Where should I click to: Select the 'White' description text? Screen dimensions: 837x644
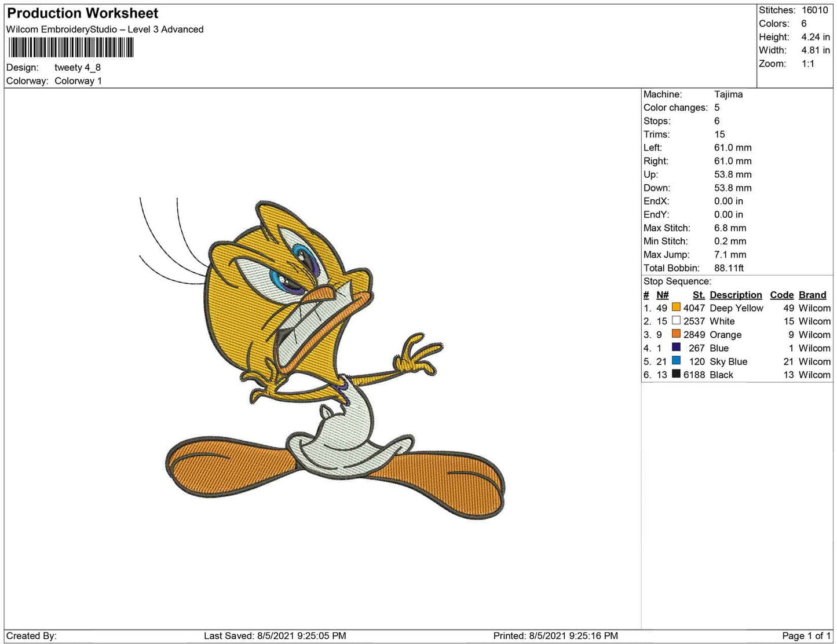[x=722, y=321]
